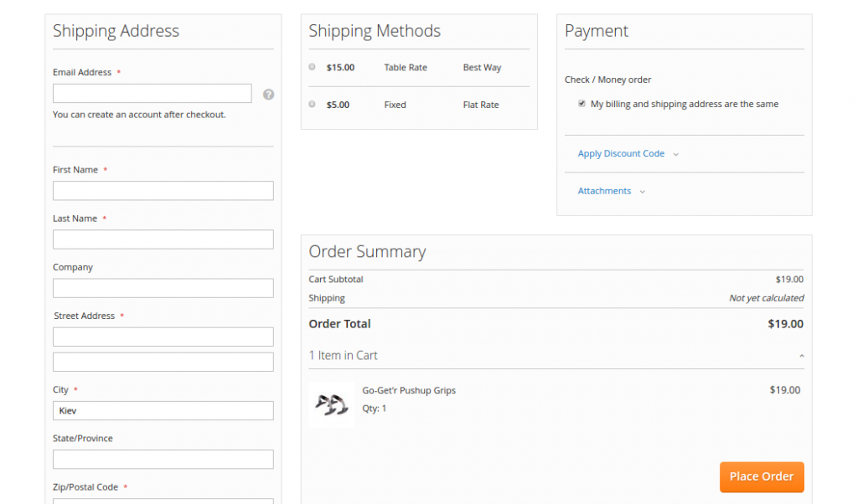Click the Zip/Postal Code input field
This screenshot has height=504, width=858.
click(x=163, y=501)
